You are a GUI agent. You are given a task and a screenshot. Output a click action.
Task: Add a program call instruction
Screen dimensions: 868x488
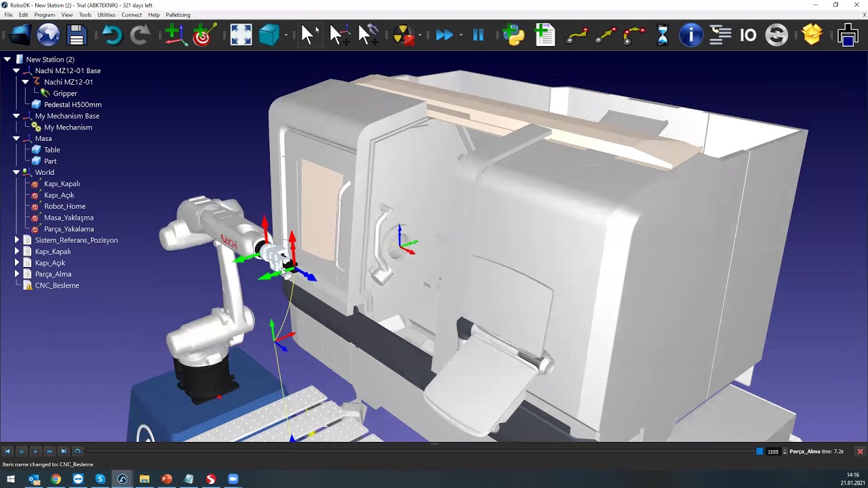pos(720,35)
